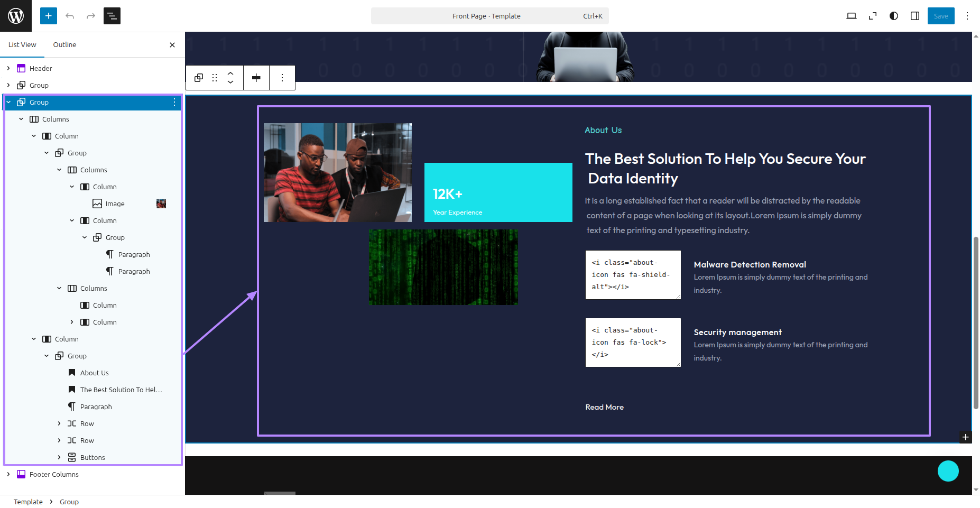This screenshot has width=980, height=508.
Task: Click the Image thumbnail in List View
Action: 161,204
